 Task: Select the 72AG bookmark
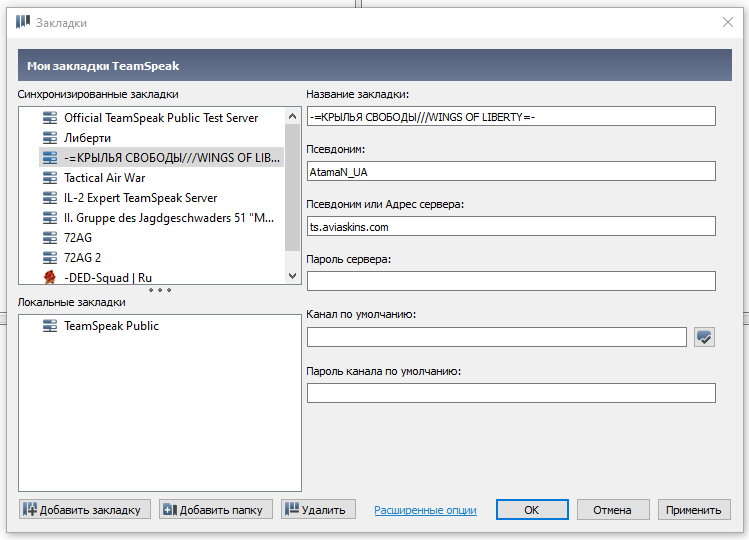(161, 238)
